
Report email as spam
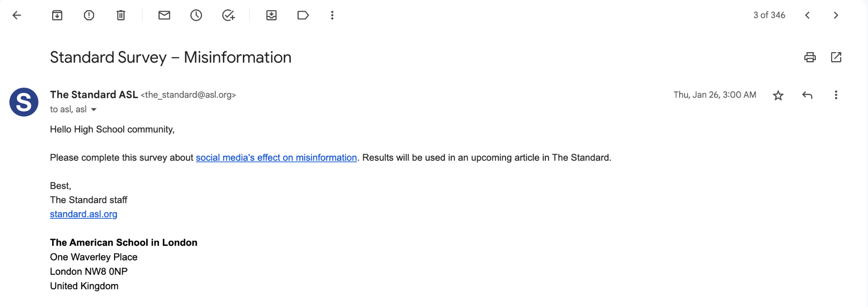click(x=89, y=15)
